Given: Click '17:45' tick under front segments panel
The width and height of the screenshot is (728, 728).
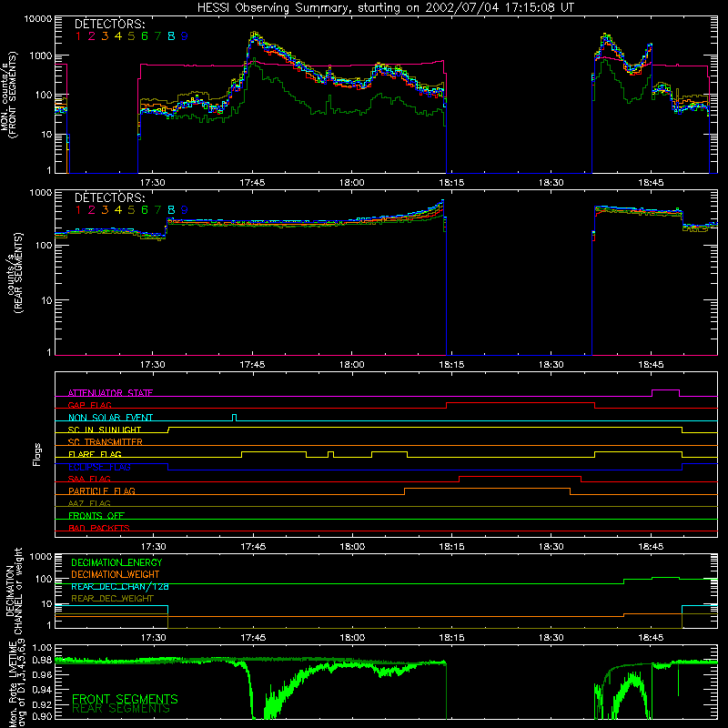Looking at the screenshot, I should point(252,183).
